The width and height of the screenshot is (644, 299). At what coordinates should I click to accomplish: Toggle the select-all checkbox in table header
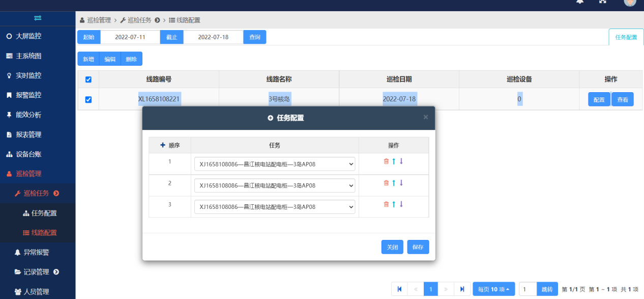[x=88, y=79]
